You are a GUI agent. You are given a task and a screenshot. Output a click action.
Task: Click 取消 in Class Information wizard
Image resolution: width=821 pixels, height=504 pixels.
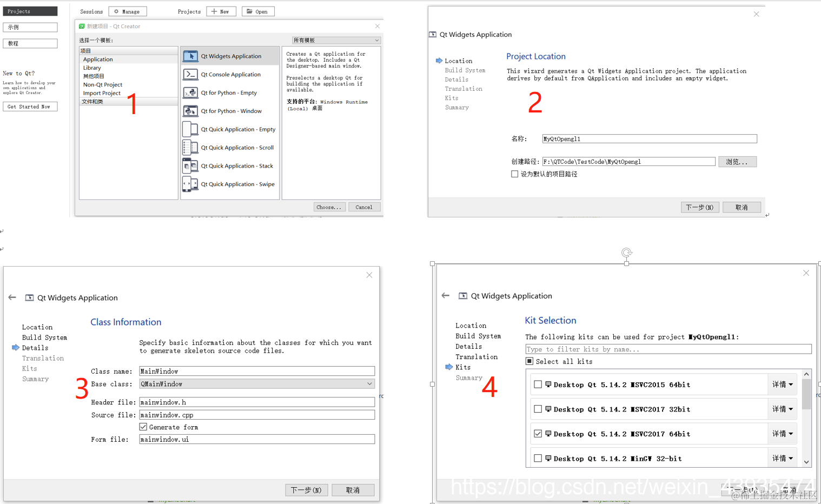tap(353, 490)
